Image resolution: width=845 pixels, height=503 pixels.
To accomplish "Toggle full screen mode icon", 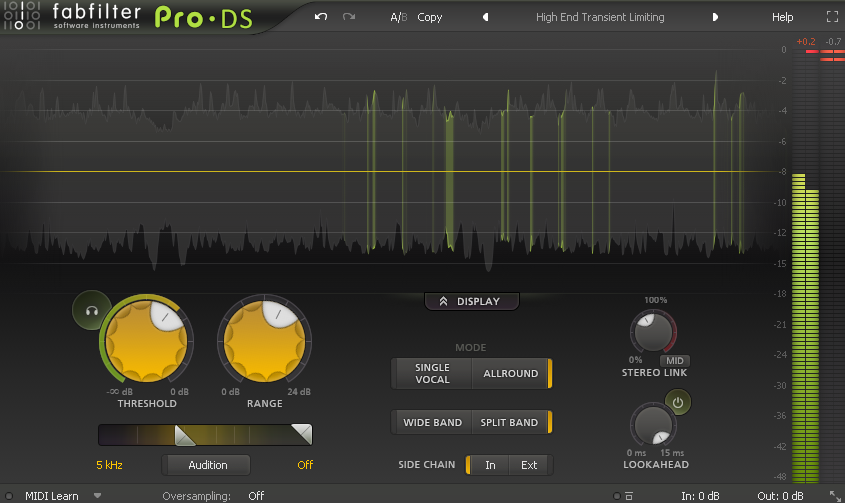I will (x=832, y=17).
